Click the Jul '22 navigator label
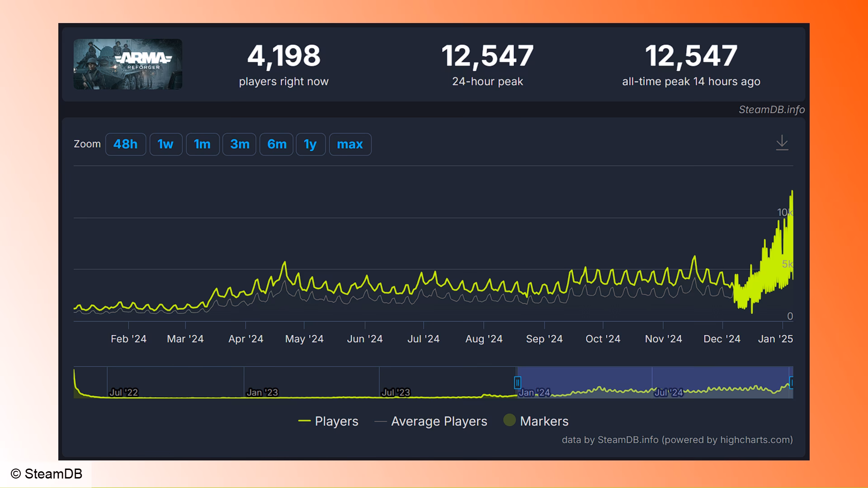This screenshot has width=868, height=488. [x=124, y=393]
